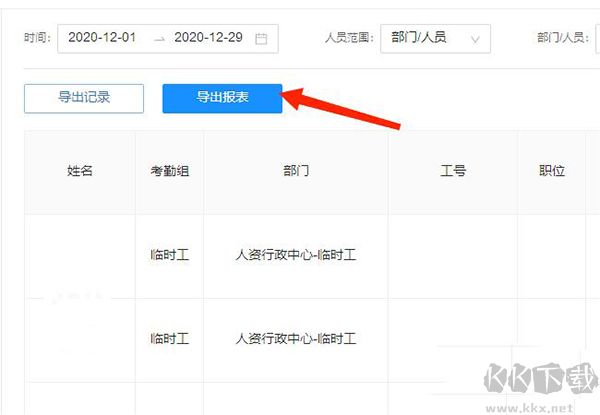This screenshot has height=415, width=600.
Task: Click the 部门/人员 label at right
Action: click(562, 38)
